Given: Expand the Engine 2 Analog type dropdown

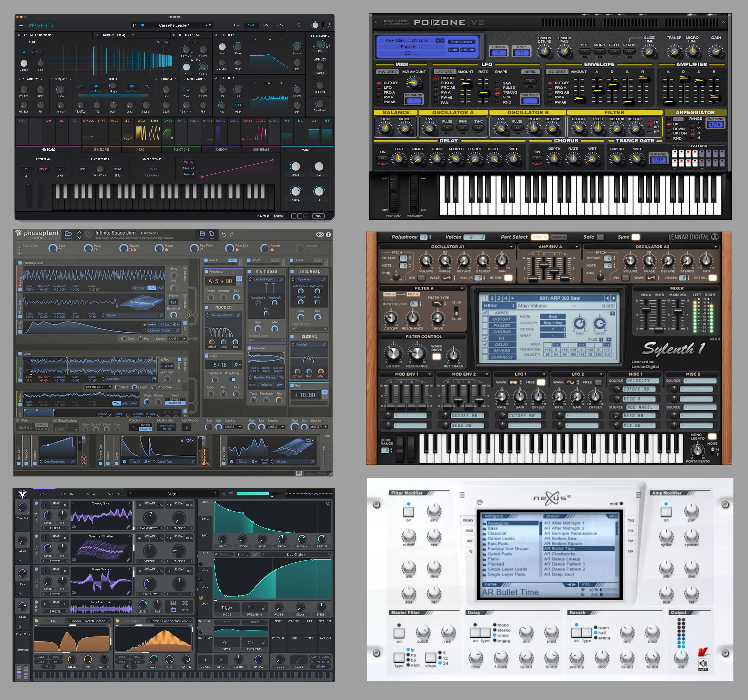Looking at the screenshot, I should (133, 35).
